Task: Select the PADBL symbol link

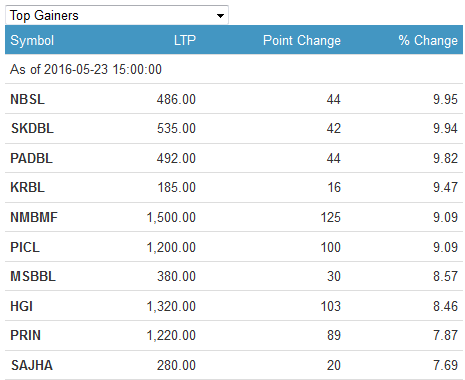Action: [x=32, y=158]
